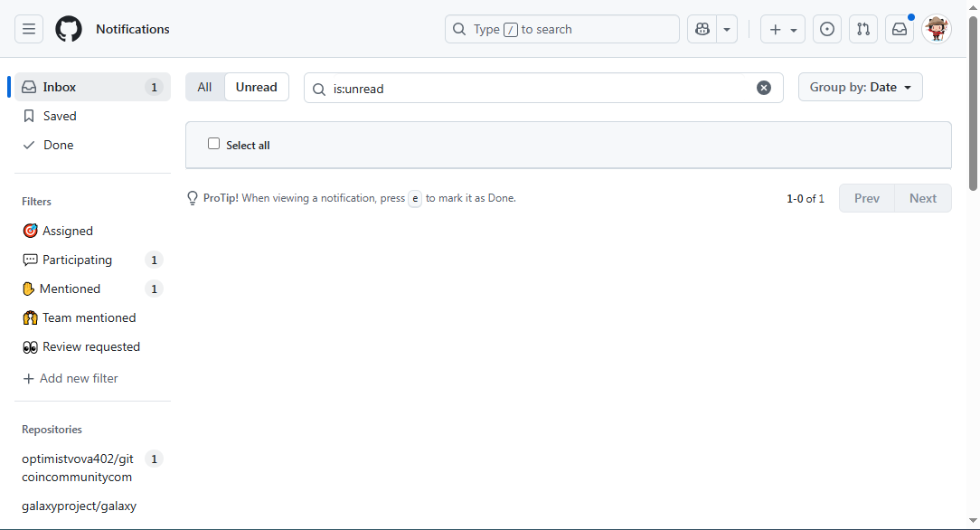Screen dimensions: 980x530
Task: Expand the Group by: Date dropdown
Action: point(860,87)
